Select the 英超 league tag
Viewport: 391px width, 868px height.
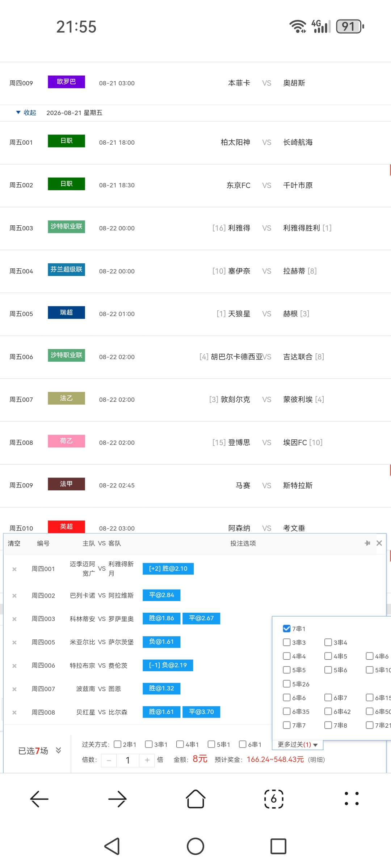pos(66,527)
